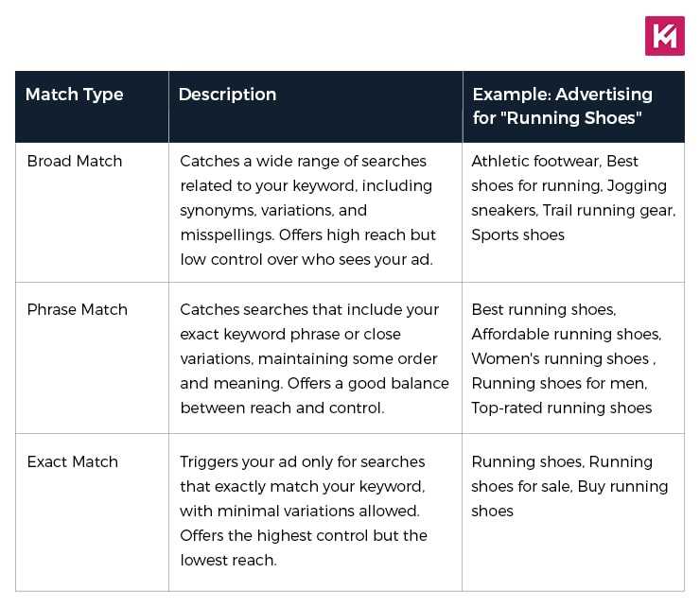The image size is (700, 608).
Task: Click the words "synonyms, variations, and"
Action: [x=273, y=211]
